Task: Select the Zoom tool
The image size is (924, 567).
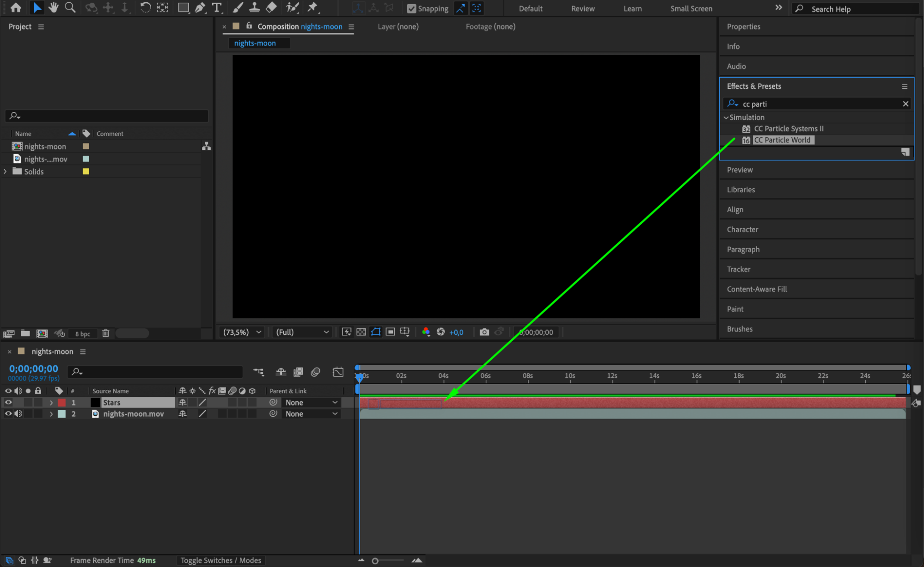Action: 70,7
